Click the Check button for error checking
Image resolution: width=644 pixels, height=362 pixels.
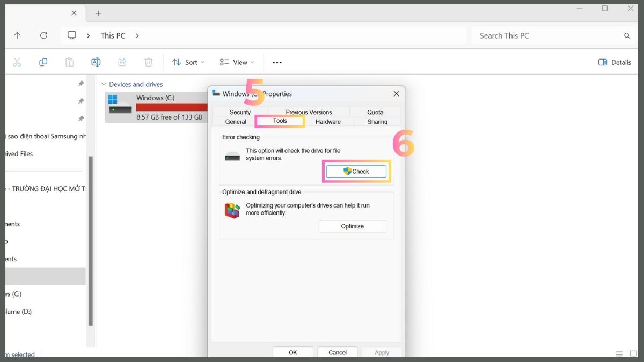pyautogui.click(x=356, y=172)
